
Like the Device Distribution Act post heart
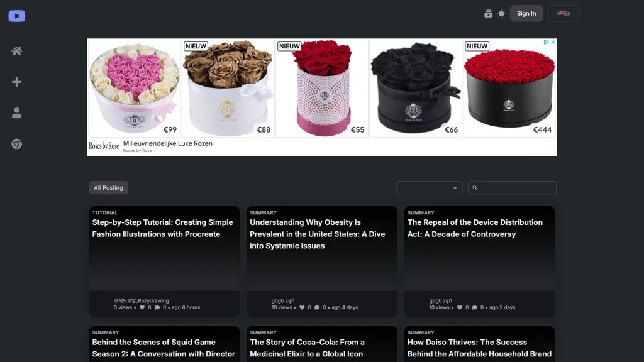[x=460, y=307]
